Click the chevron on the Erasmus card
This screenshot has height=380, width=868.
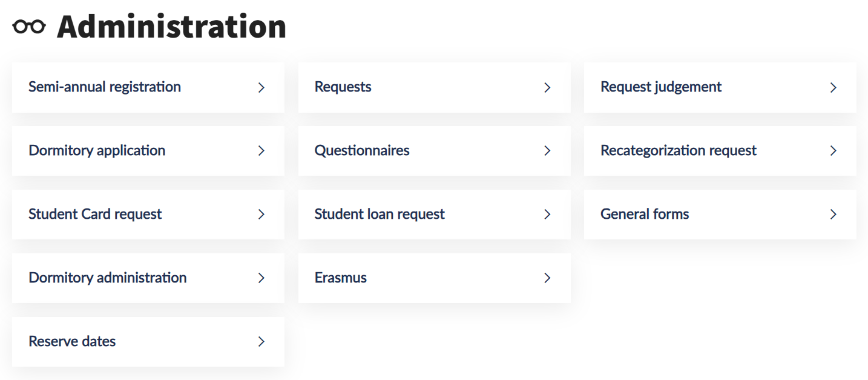pos(547,278)
